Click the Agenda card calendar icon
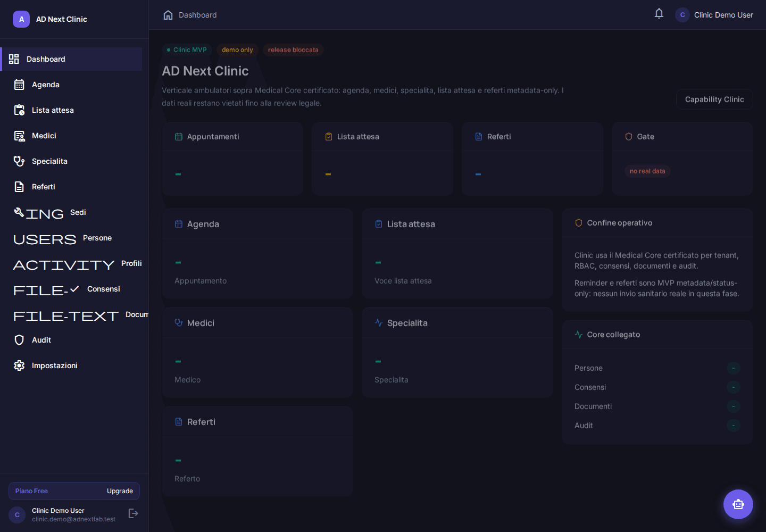 (x=179, y=224)
